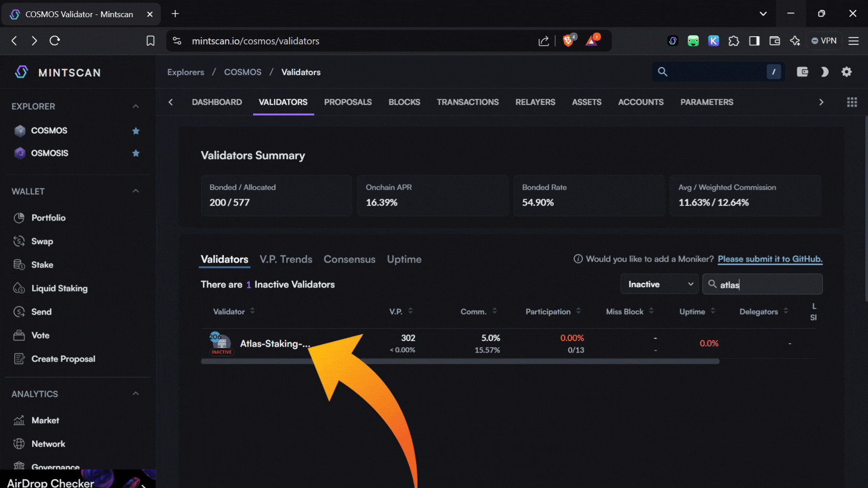
Task: Click Please submit it to GitHub link
Action: 769,259
